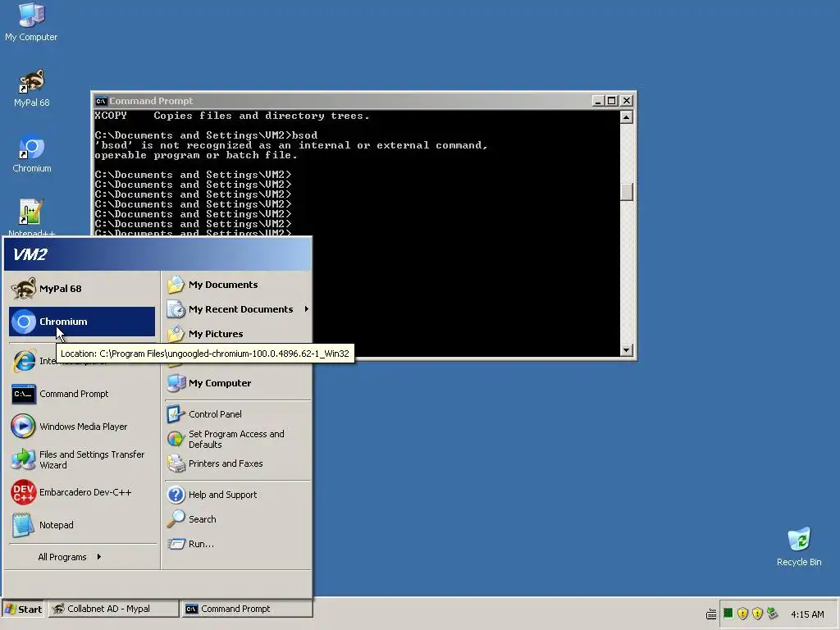This screenshot has width=840, height=630.
Task: Launch MyPal 68 from Start menu
Action: click(x=82, y=289)
